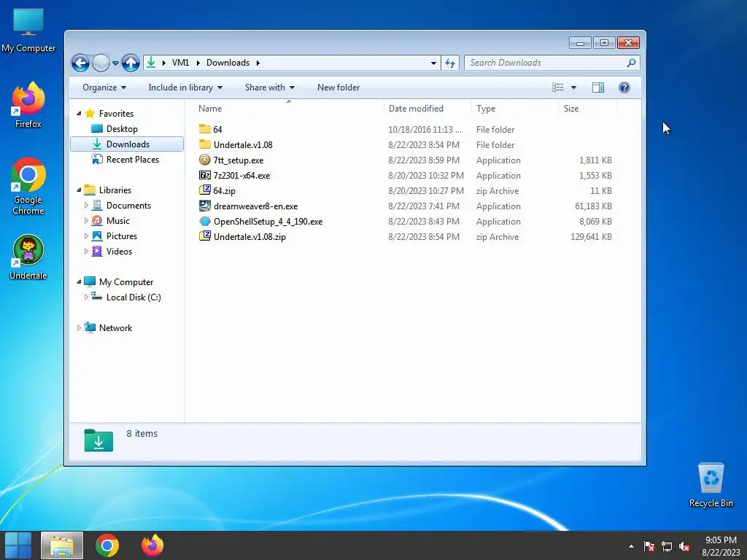747x560 pixels.
Task: Open the Include in library menu
Action: click(x=185, y=87)
